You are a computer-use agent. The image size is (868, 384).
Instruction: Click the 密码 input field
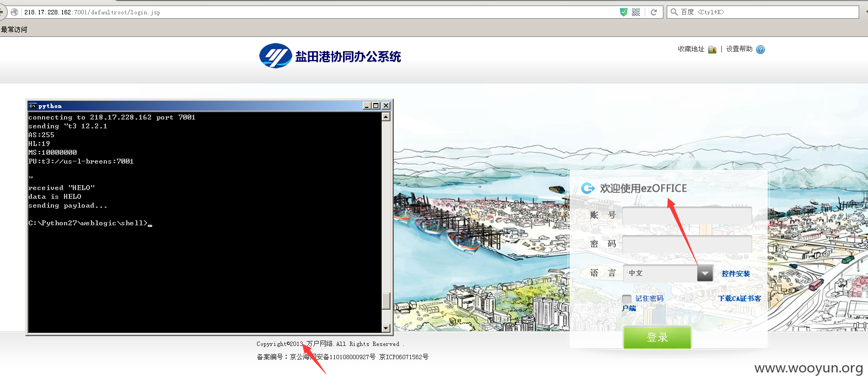point(687,244)
